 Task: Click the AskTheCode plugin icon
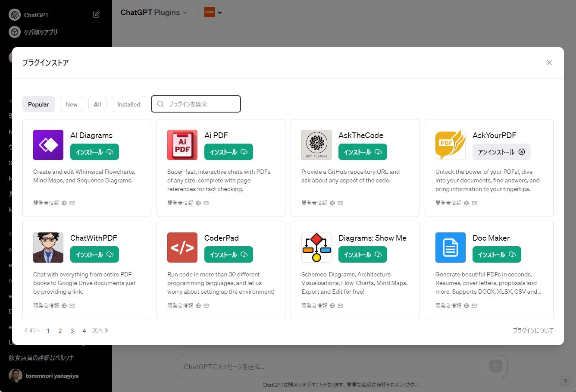pos(316,145)
